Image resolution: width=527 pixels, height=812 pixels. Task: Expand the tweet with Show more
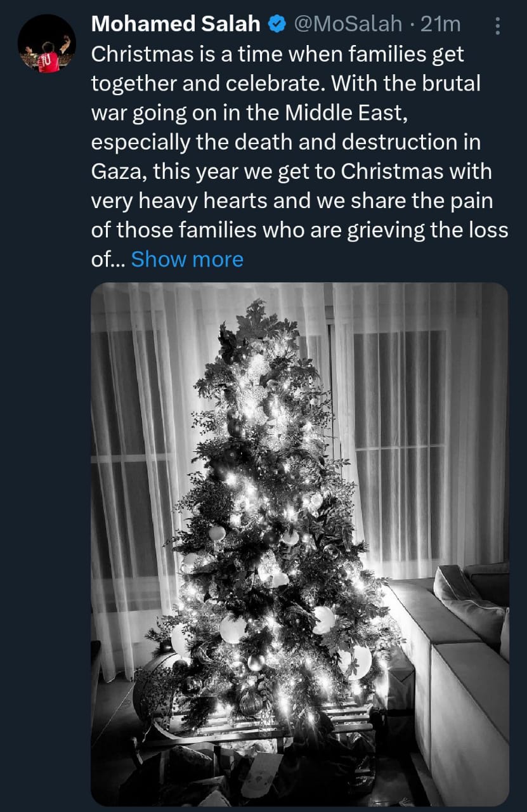(x=187, y=259)
